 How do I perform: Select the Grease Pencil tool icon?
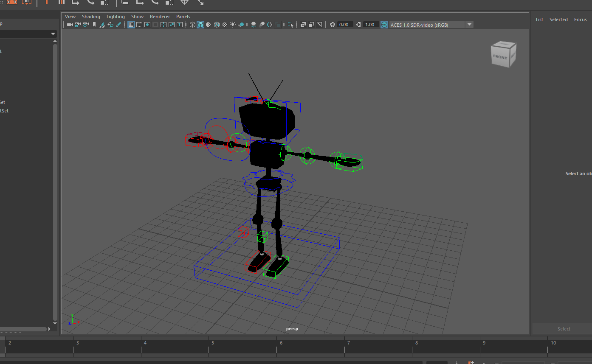[x=118, y=25]
